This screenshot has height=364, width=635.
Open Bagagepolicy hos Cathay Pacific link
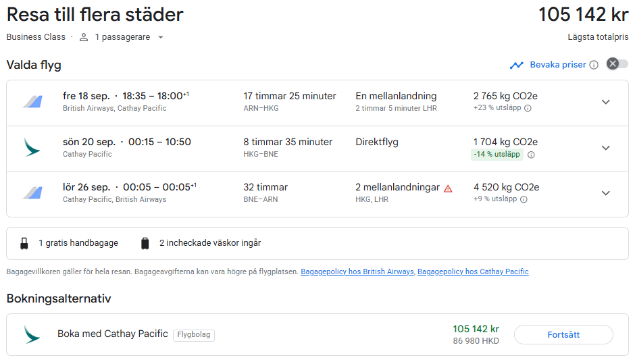click(473, 271)
